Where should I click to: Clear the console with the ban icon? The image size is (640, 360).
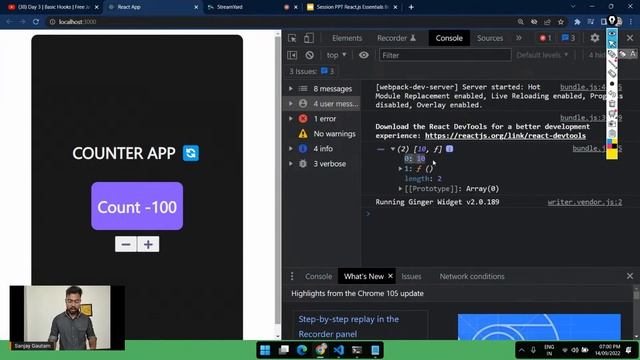pos(309,55)
